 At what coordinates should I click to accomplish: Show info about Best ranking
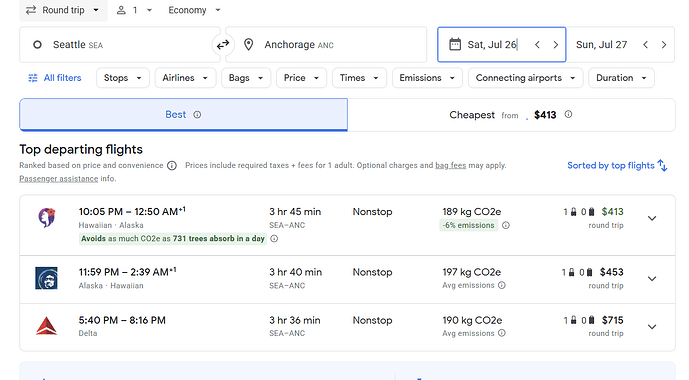(197, 115)
